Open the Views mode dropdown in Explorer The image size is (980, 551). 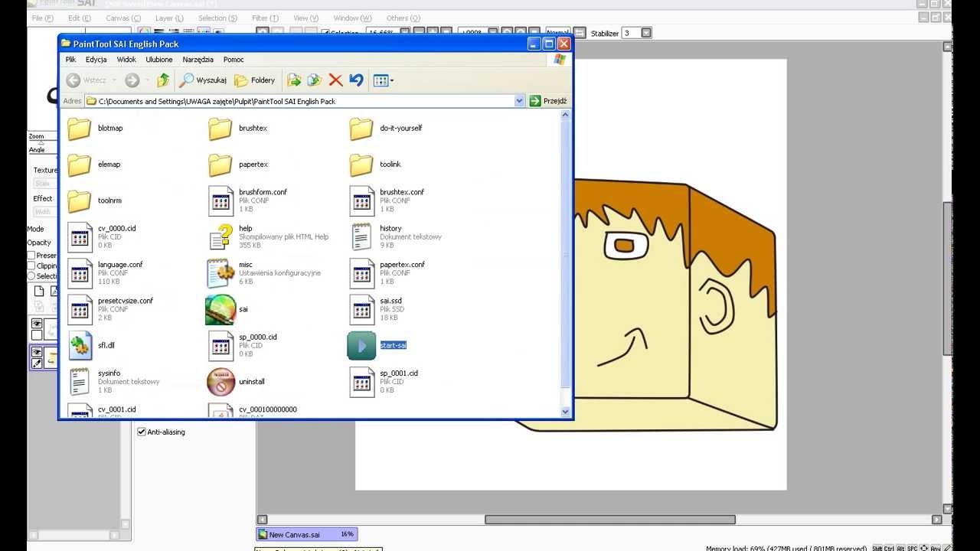tap(383, 80)
